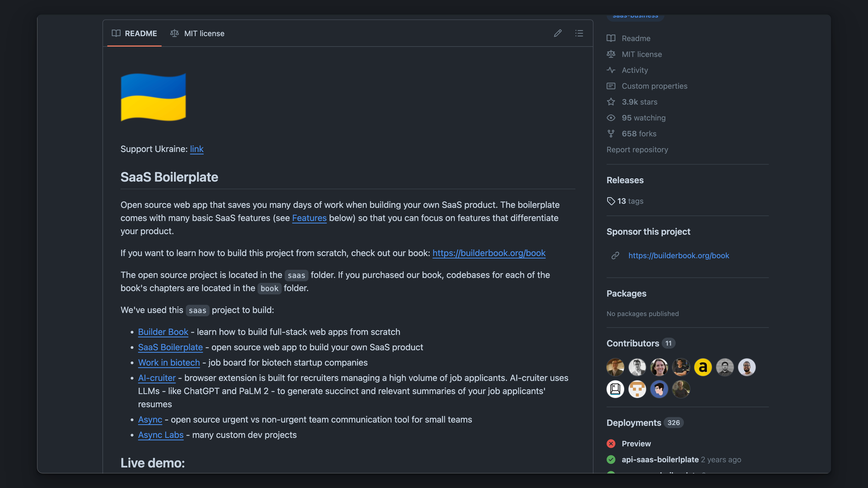Open the Packages heading

click(x=626, y=294)
